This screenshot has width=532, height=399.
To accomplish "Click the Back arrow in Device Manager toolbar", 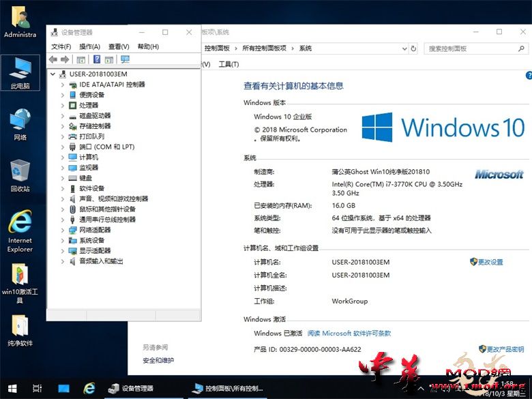I will point(54,59).
